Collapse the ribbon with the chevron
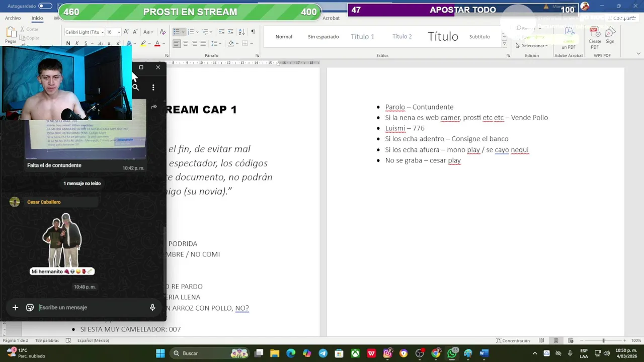 tap(638, 54)
